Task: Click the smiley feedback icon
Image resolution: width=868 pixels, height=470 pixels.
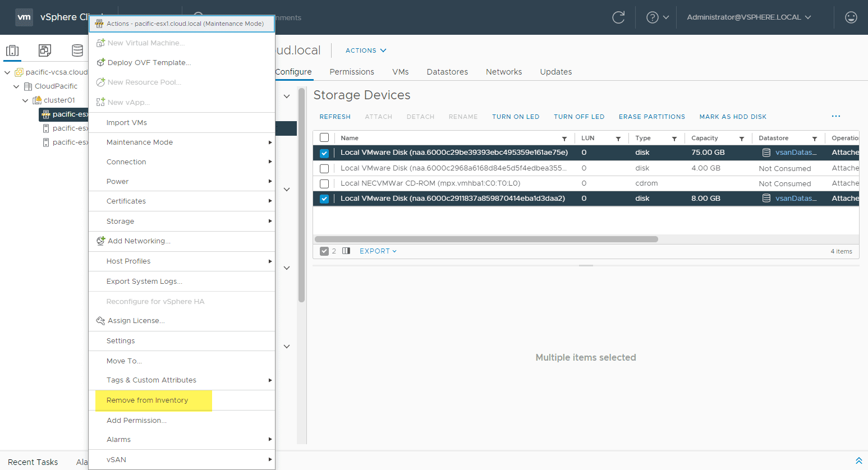Action: pyautogui.click(x=851, y=17)
